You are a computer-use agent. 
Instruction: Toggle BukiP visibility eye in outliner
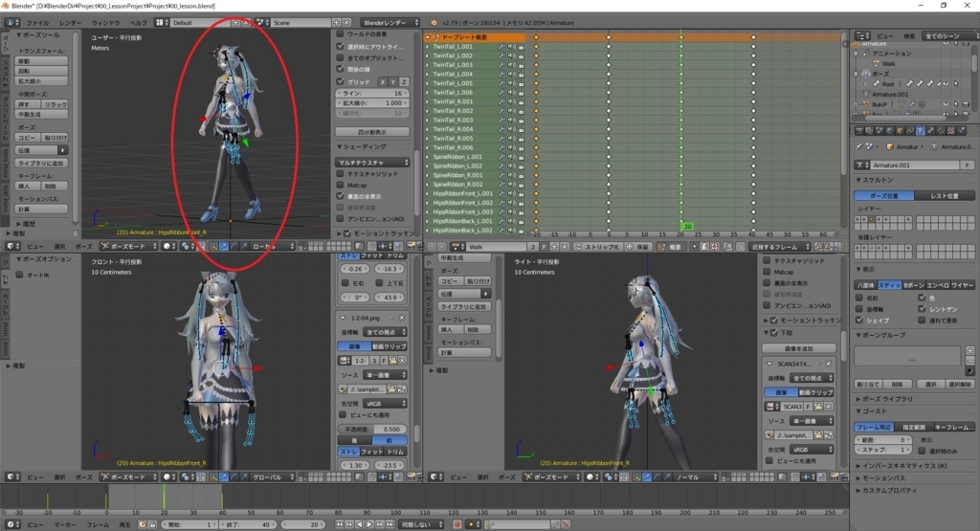click(946, 104)
